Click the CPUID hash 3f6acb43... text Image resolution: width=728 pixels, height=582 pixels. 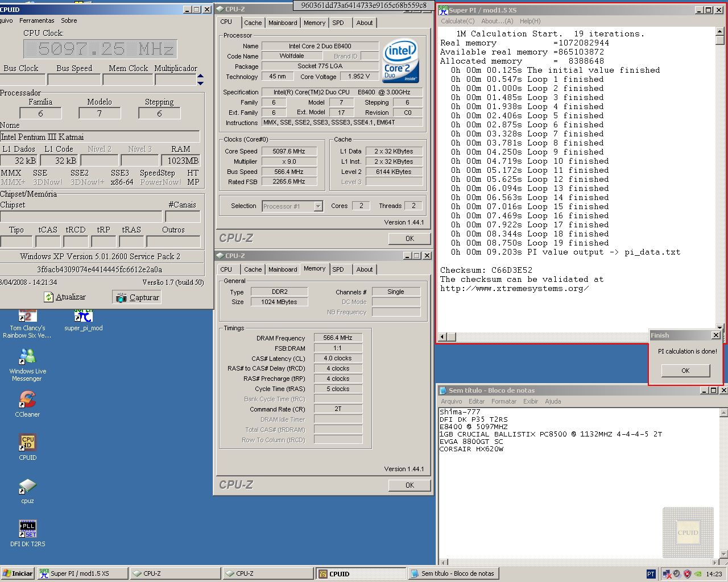[100, 269]
